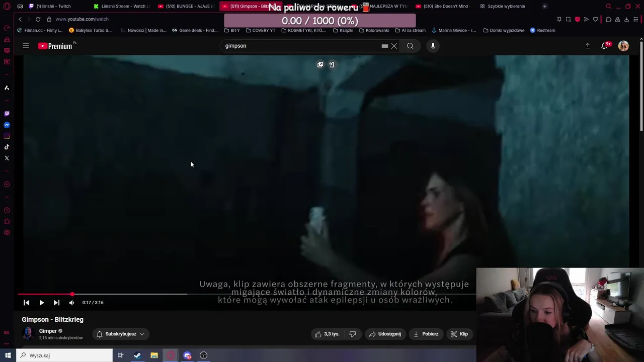Click the pop-out video icon above player
The width and height of the screenshot is (644, 362).
pos(320,64)
